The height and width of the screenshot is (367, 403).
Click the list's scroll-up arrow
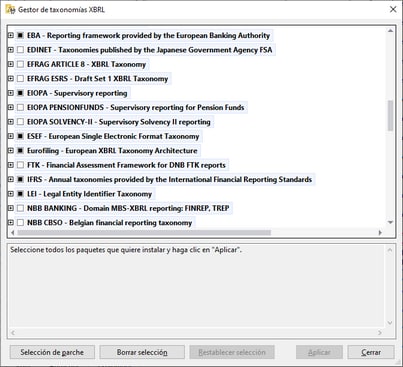[390, 31]
